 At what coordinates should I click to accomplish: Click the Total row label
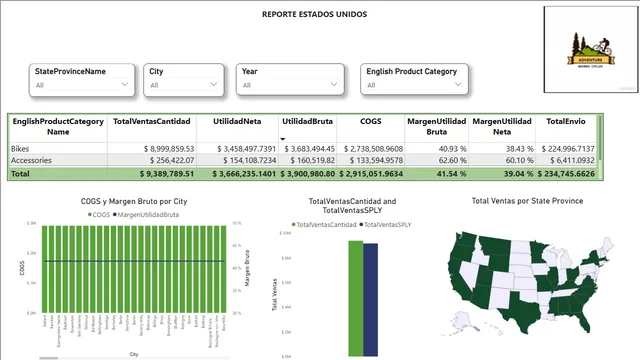[20, 173]
